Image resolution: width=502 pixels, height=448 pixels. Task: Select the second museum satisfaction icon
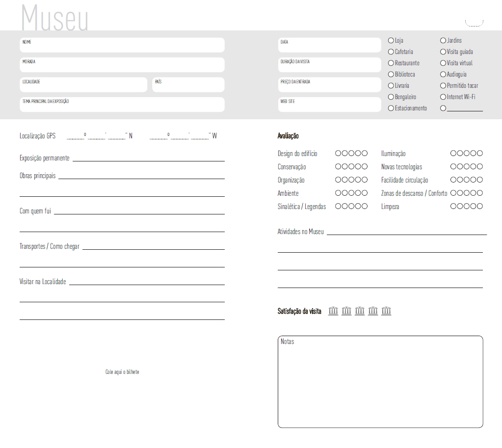click(346, 311)
